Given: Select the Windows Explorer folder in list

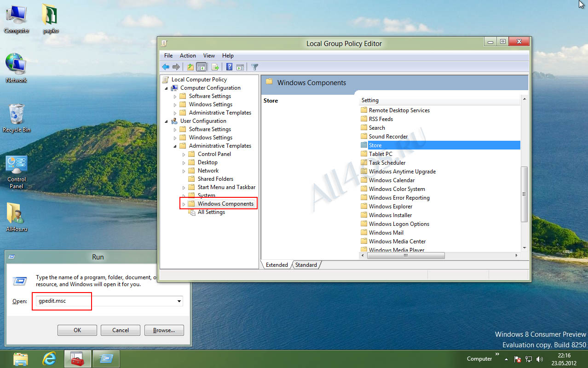Looking at the screenshot, I should tap(386, 207).
